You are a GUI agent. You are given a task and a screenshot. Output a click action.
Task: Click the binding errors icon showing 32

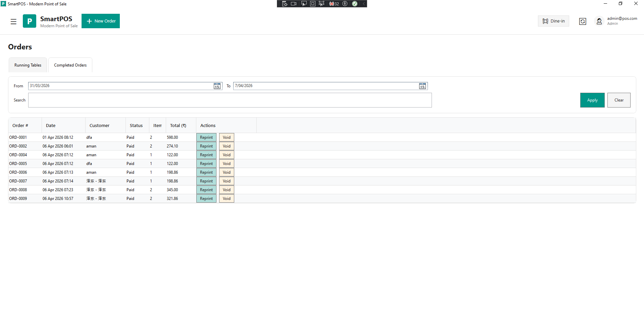pos(334,4)
